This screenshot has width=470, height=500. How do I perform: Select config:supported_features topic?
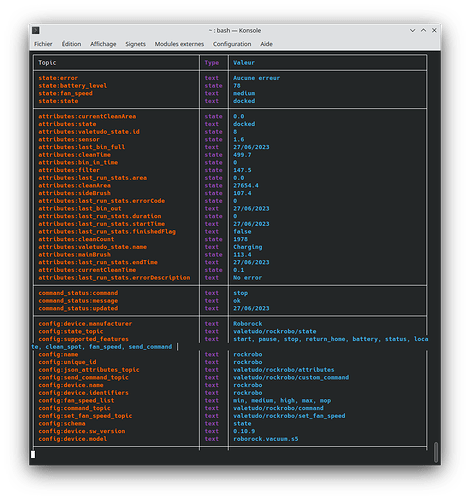(x=83, y=339)
